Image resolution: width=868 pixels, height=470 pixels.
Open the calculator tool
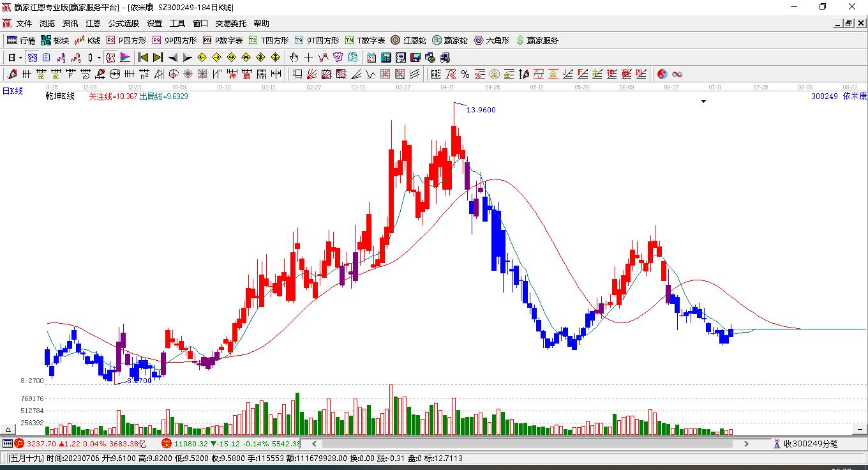tap(386, 57)
